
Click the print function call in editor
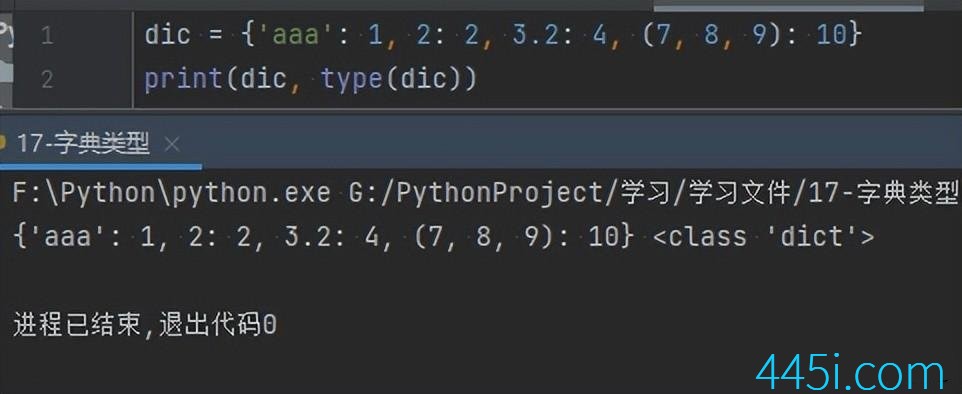(183, 79)
